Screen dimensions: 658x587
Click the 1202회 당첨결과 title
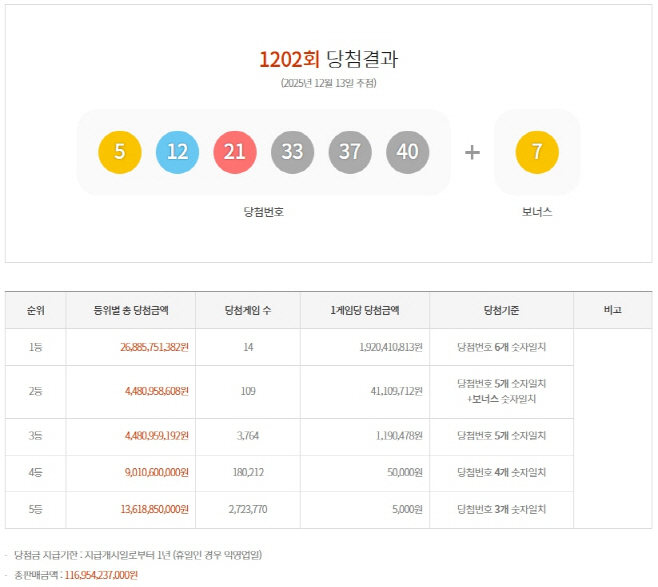tap(328, 59)
